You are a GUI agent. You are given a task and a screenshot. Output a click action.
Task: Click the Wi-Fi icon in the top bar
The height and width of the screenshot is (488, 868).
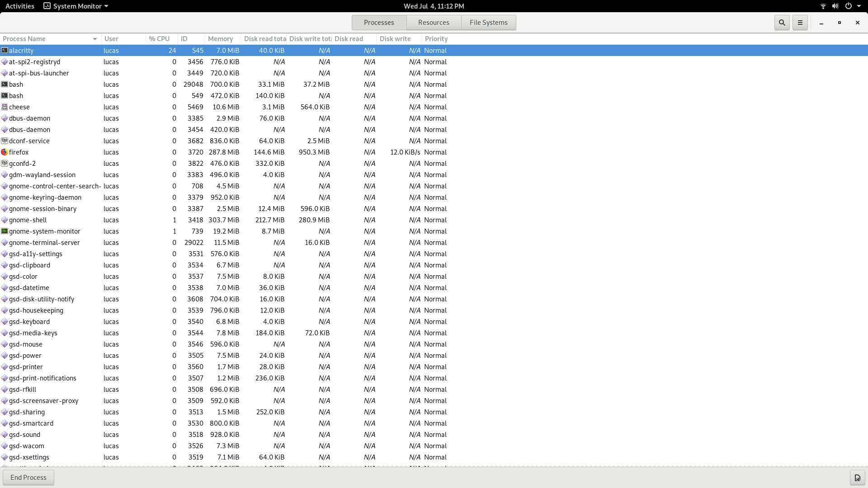(x=822, y=6)
